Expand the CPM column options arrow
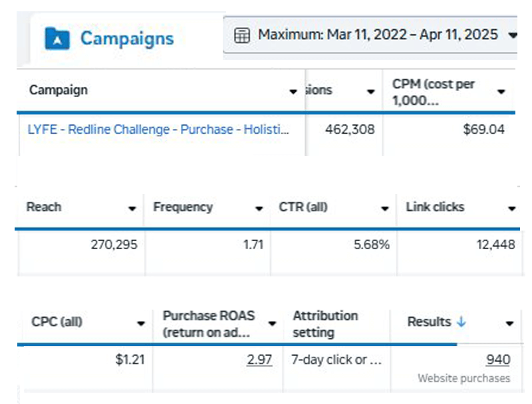Image resolution: width=532 pixels, height=404 pixels. coord(501,91)
